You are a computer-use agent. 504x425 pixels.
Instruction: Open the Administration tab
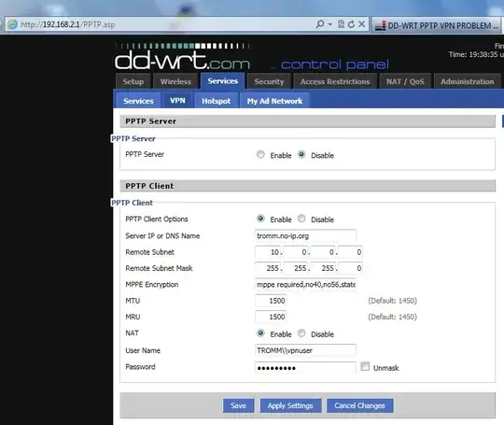pyautogui.click(x=467, y=81)
